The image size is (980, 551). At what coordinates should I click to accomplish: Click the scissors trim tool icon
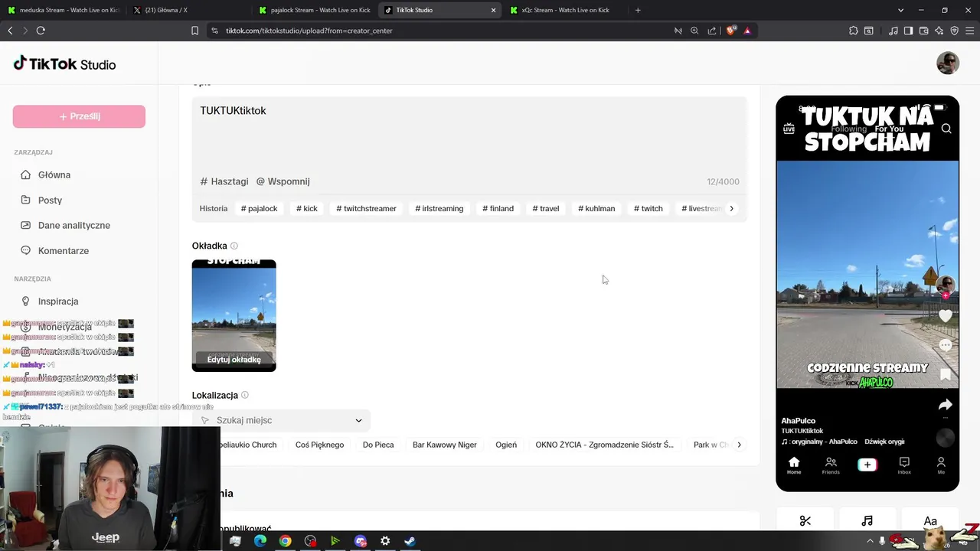[805, 521]
